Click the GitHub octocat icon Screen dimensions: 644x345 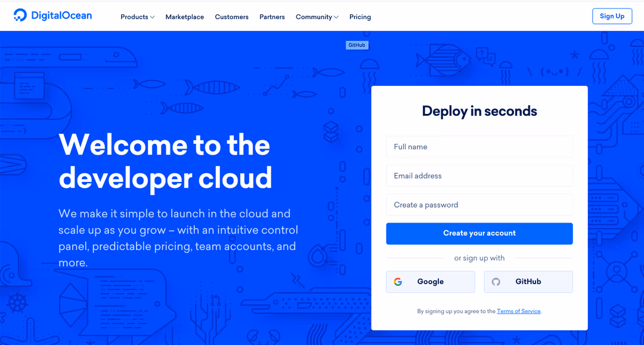click(496, 282)
